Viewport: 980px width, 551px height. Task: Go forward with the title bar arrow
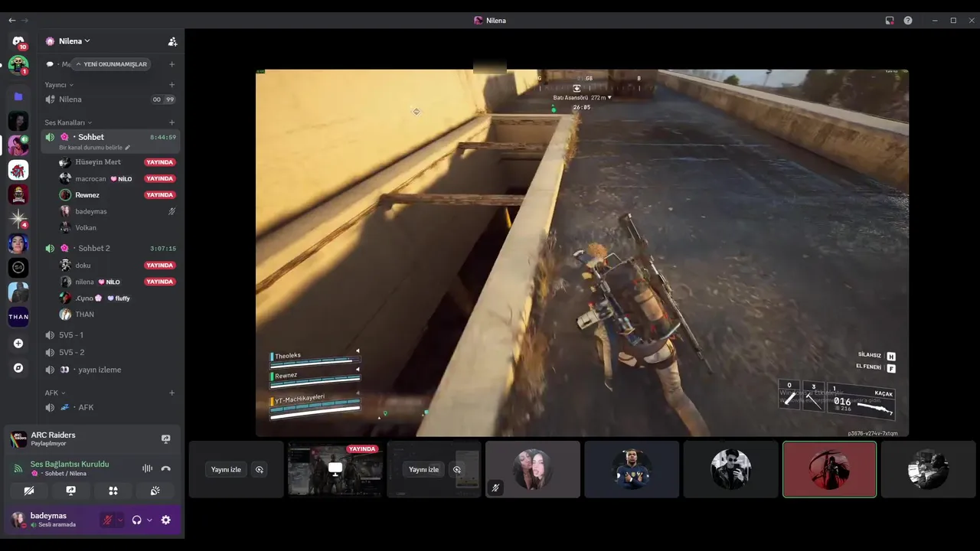click(25, 21)
